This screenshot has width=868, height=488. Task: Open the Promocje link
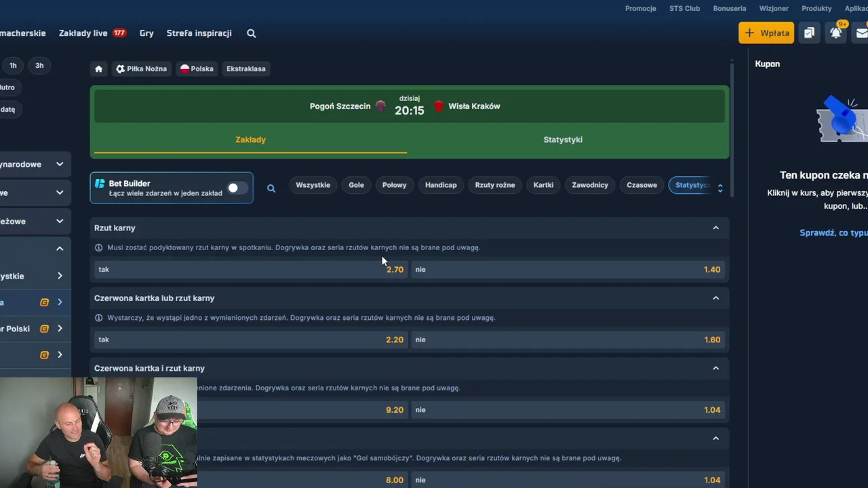[641, 8]
